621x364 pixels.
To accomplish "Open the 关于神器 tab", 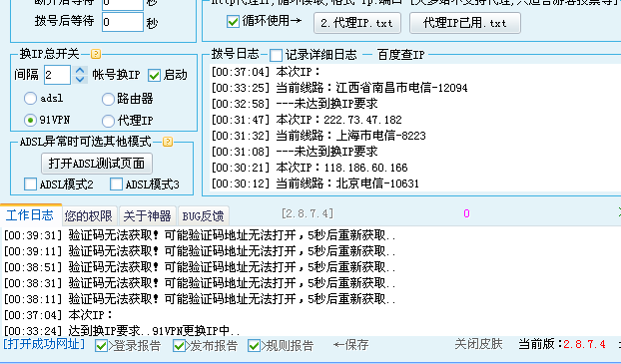I will pyautogui.click(x=148, y=216).
